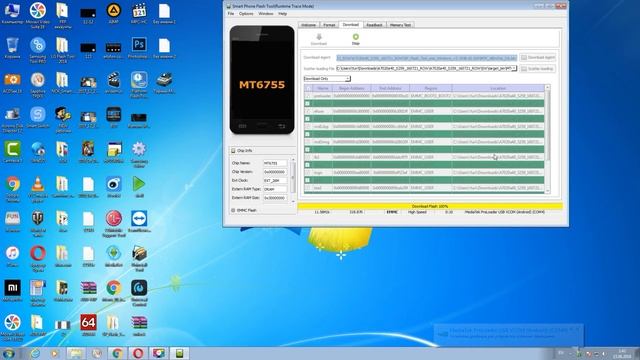The image size is (640, 360).
Task: Open the Camtasia desktop shortcut
Action: (12, 149)
